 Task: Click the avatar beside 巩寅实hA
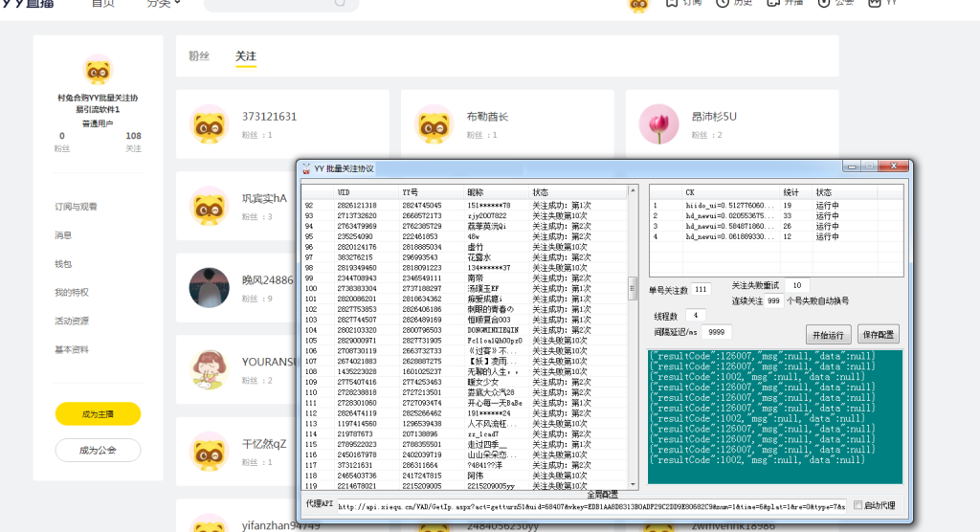[x=209, y=206]
